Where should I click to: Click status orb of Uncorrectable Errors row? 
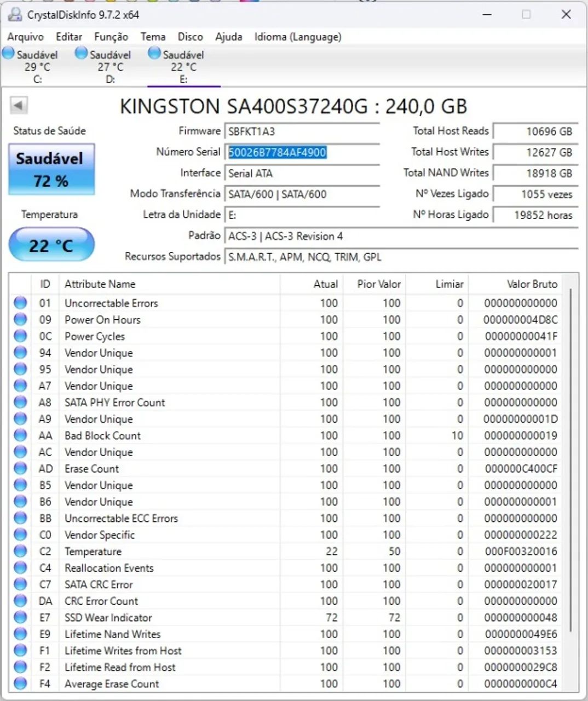pyautogui.click(x=20, y=303)
